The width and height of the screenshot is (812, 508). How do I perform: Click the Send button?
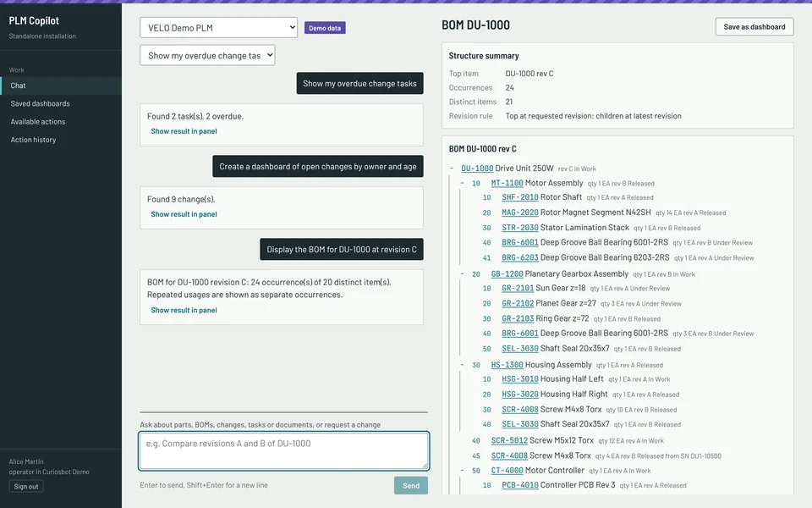point(411,486)
